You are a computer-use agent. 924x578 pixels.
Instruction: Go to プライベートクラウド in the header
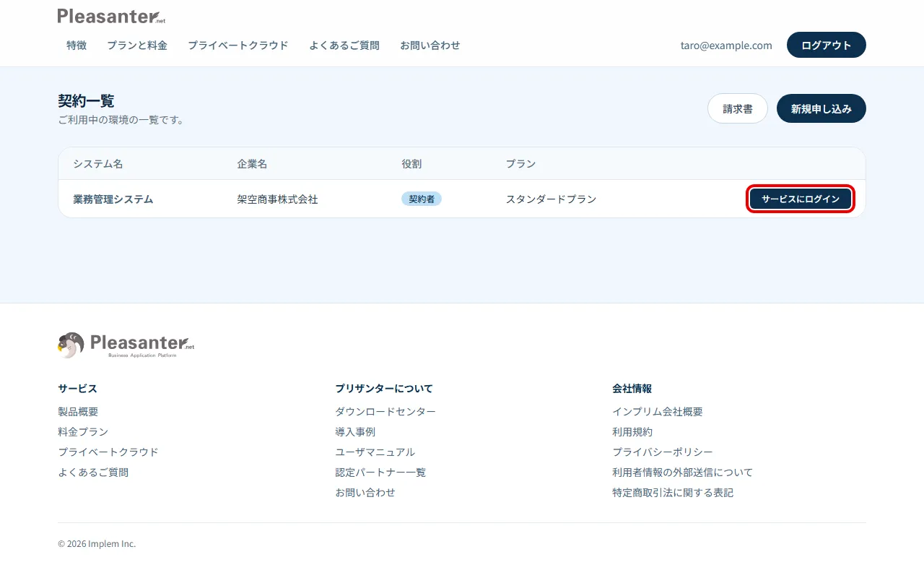(x=238, y=45)
